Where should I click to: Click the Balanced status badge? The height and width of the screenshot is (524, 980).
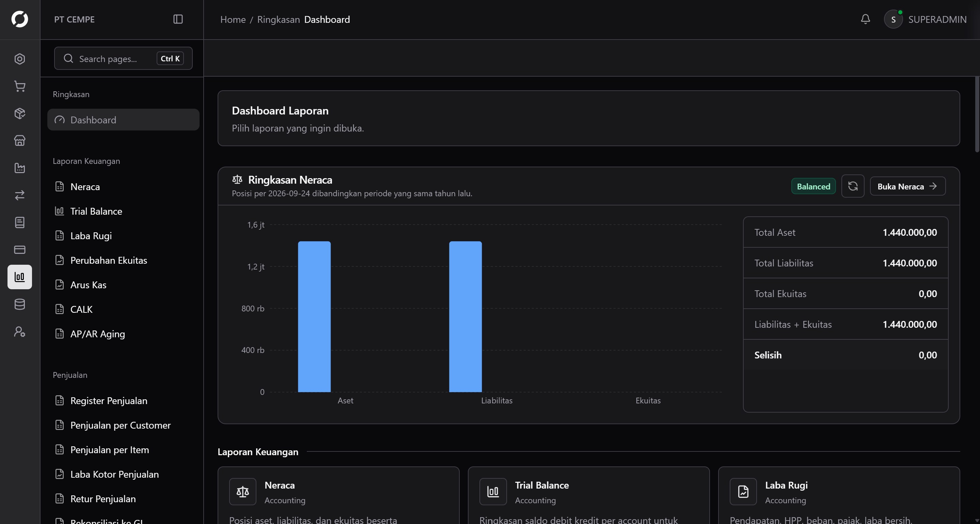coord(813,186)
